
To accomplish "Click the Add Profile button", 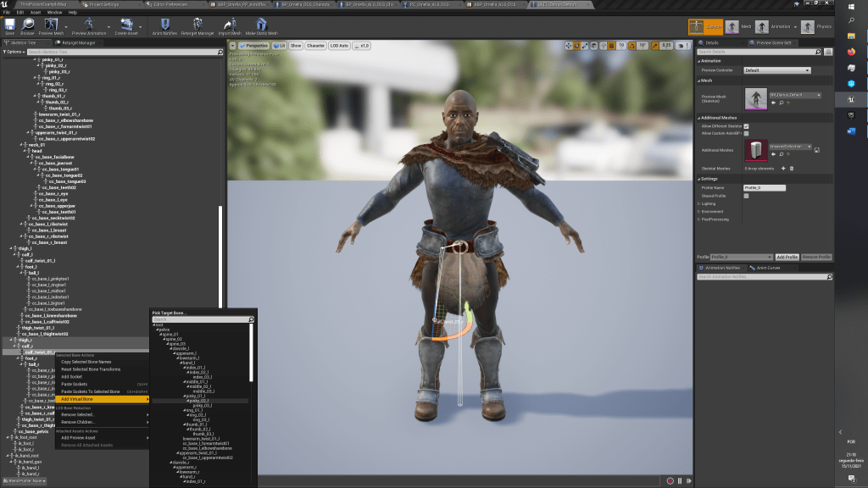I will click(787, 257).
